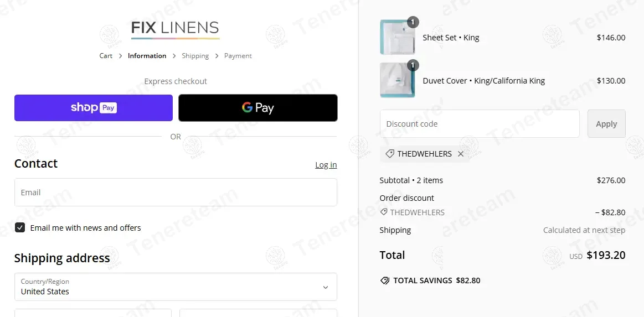This screenshot has height=317, width=644.
Task: Open the Sheet Set King product thumbnail
Action: tap(397, 37)
